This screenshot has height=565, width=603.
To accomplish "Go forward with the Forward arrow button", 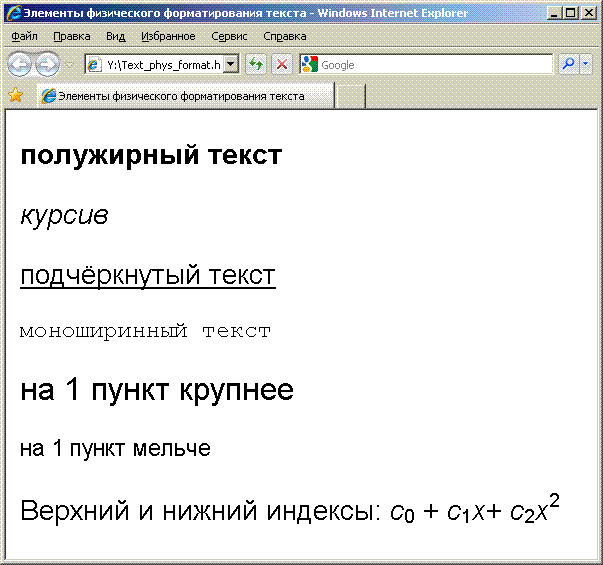I will pos(48,64).
